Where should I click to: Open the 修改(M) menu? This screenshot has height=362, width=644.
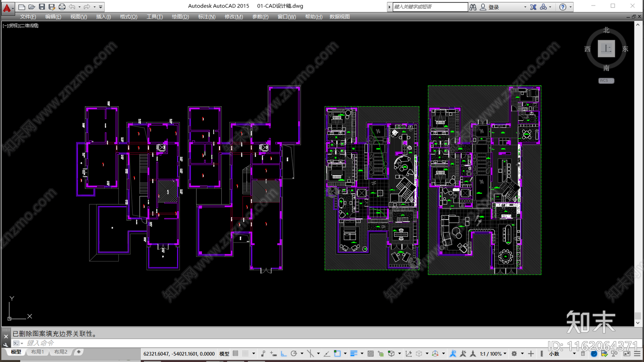(233, 16)
